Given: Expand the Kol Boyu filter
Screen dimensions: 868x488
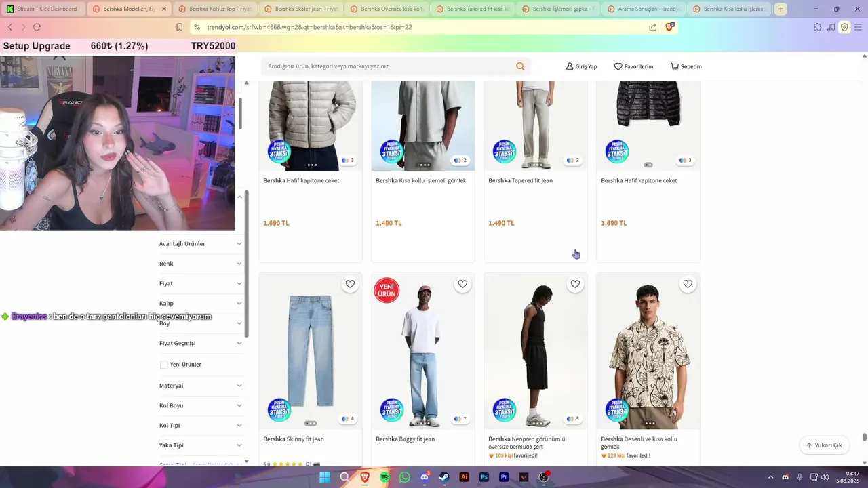Looking at the screenshot, I should tap(200, 405).
